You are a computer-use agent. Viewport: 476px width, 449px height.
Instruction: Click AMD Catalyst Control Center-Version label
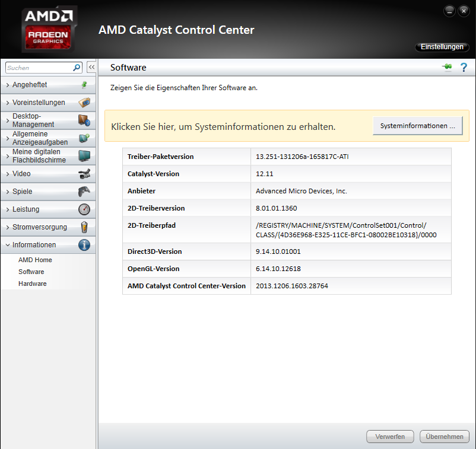point(186,286)
